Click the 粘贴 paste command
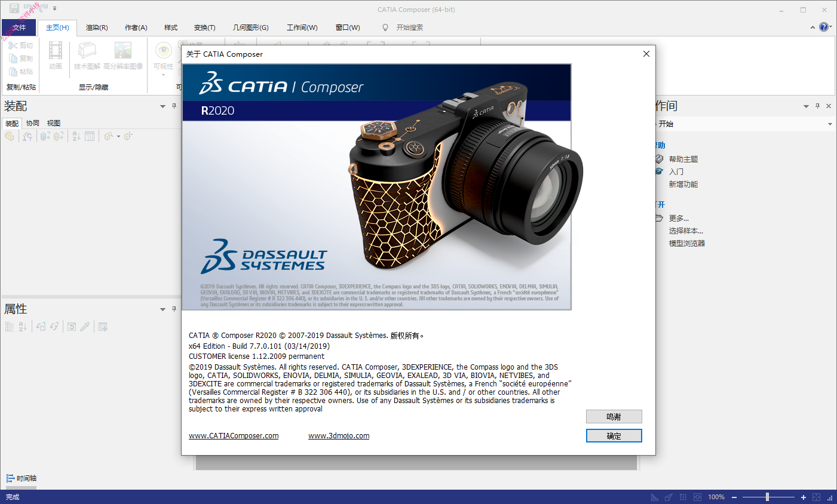This screenshot has width=837, height=504. click(21, 72)
